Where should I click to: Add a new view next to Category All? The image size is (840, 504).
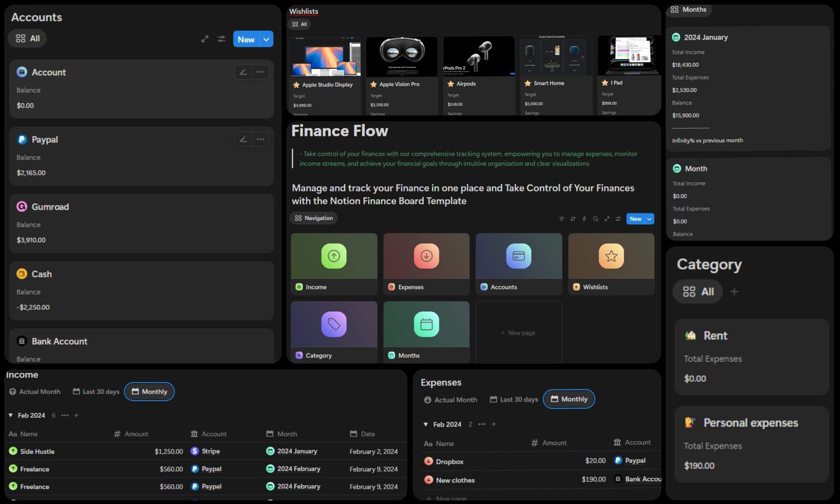(734, 291)
